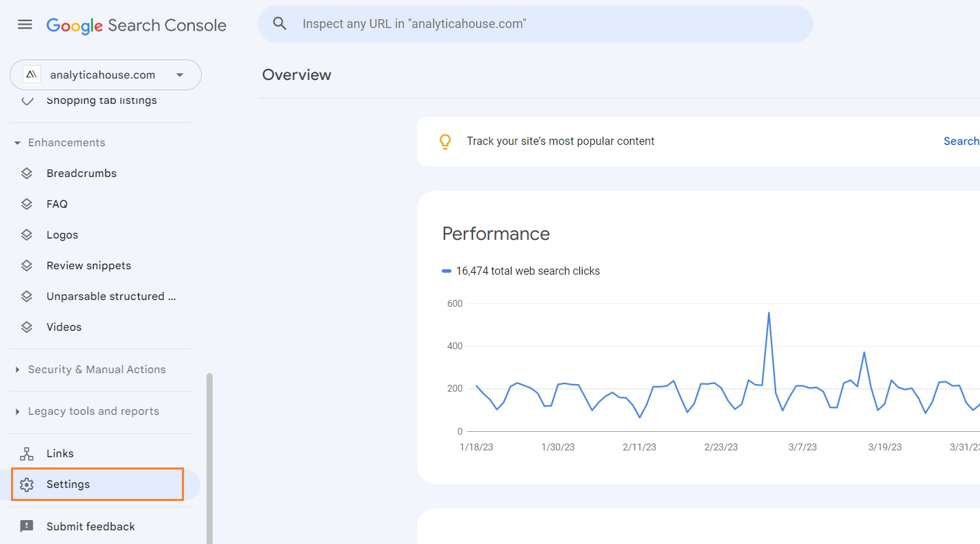The width and height of the screenshot is (980, 544).
Task: Click Track your site's most popular content
Action: tap(561, 141)
